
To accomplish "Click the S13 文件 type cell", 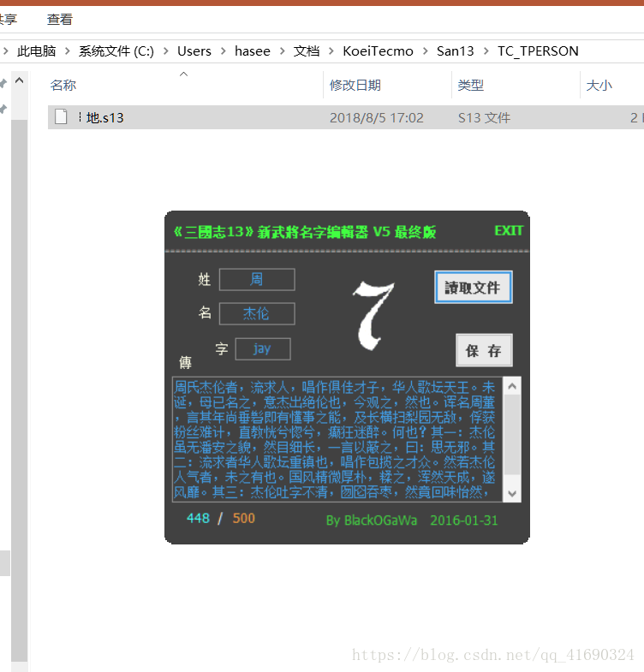I will point(484,118).
